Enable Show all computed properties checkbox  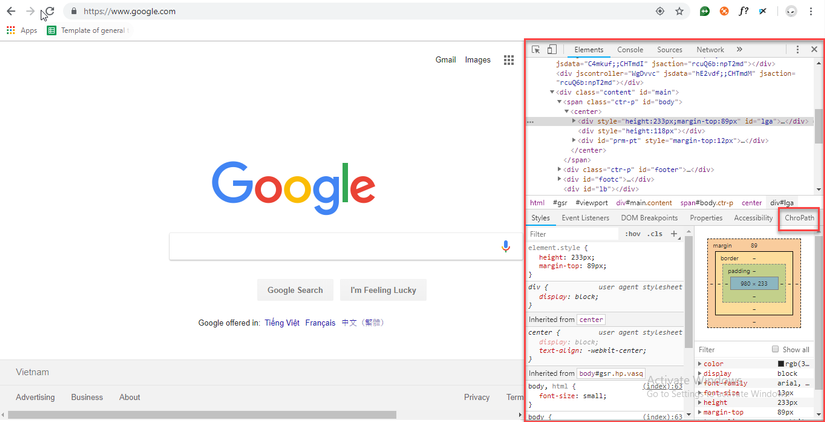pos(775,349)
